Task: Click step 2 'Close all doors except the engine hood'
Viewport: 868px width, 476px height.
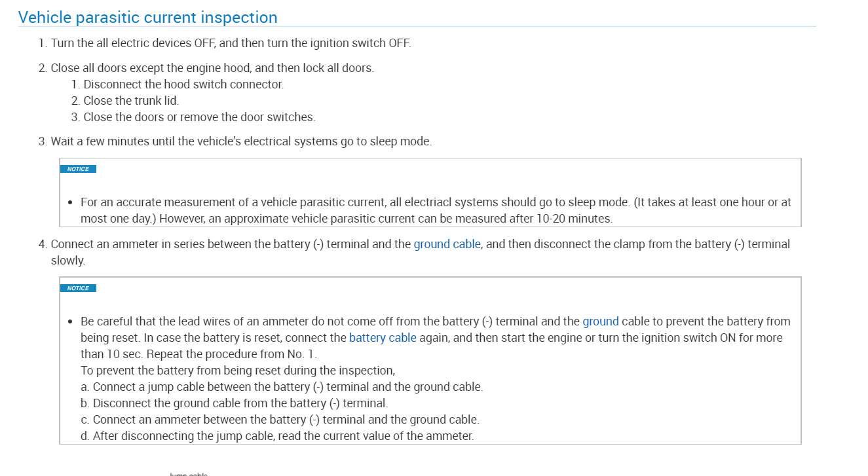Action: pyautogui.click(x=212, y=68)
